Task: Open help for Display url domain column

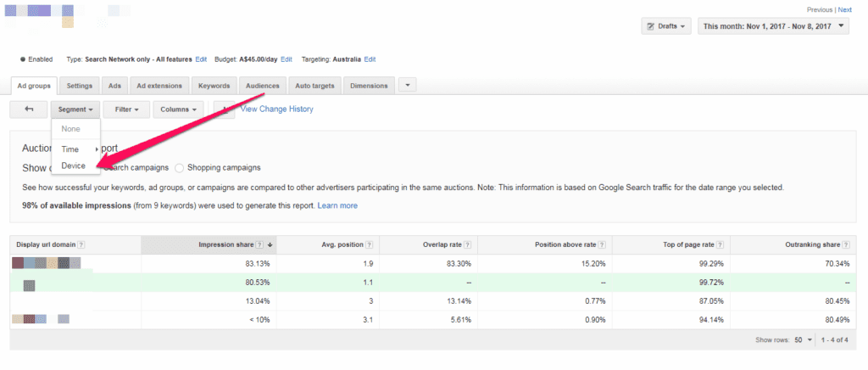Action: pos(81,244)
